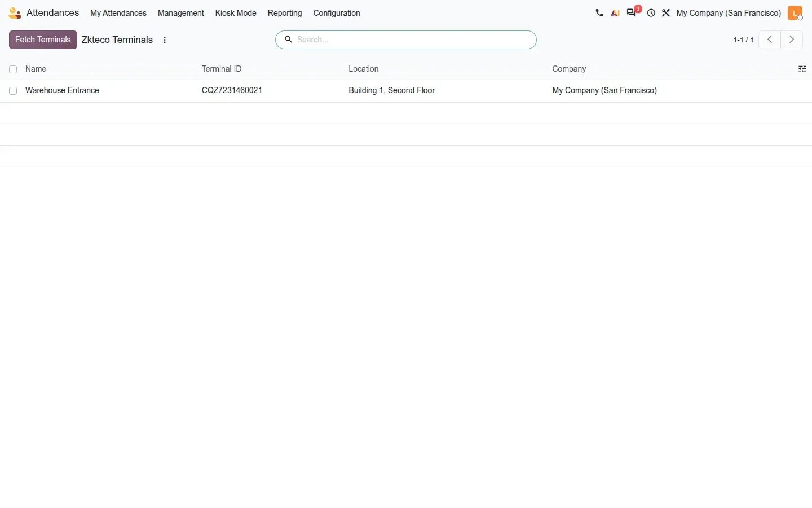Open the debug tools wrench icon
The image size is (812, 508).
coord(666,13)
